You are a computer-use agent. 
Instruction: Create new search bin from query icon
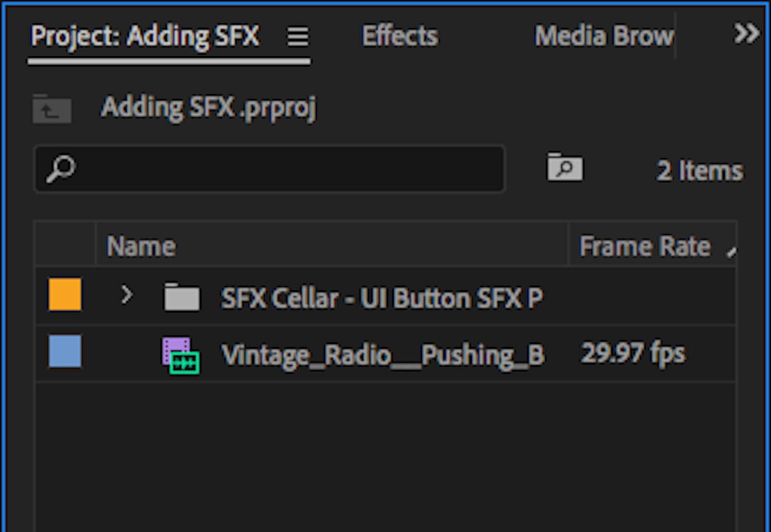[564, 167]
